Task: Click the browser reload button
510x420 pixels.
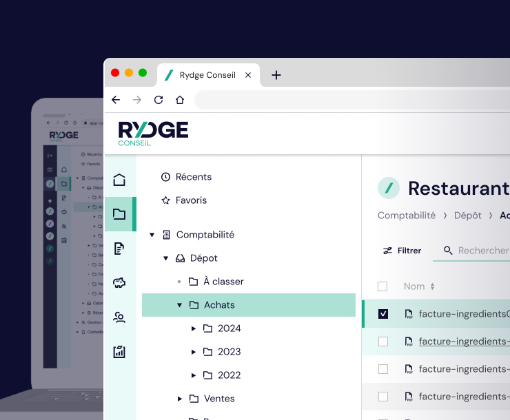Action: click(159, 100)
